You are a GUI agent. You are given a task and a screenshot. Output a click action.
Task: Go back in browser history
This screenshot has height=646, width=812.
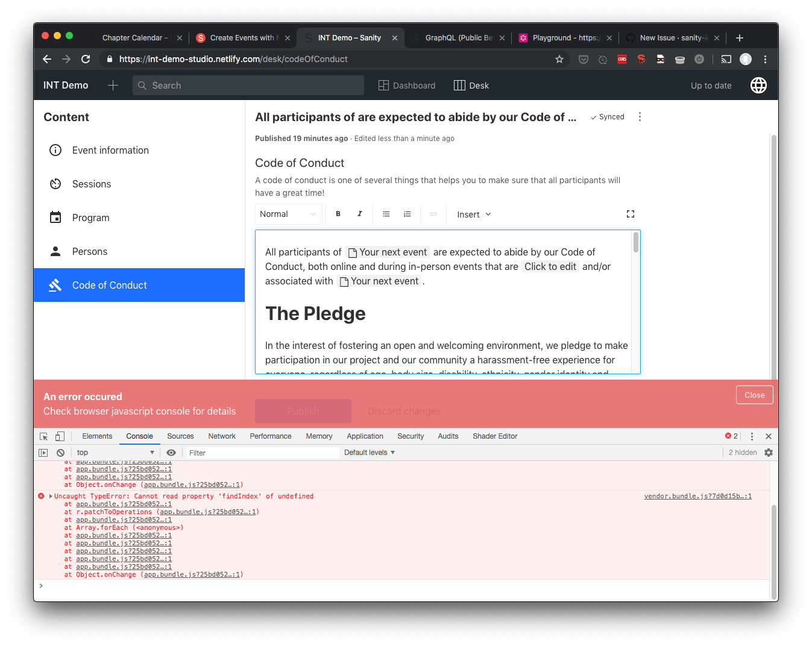[x=47, y=59]
